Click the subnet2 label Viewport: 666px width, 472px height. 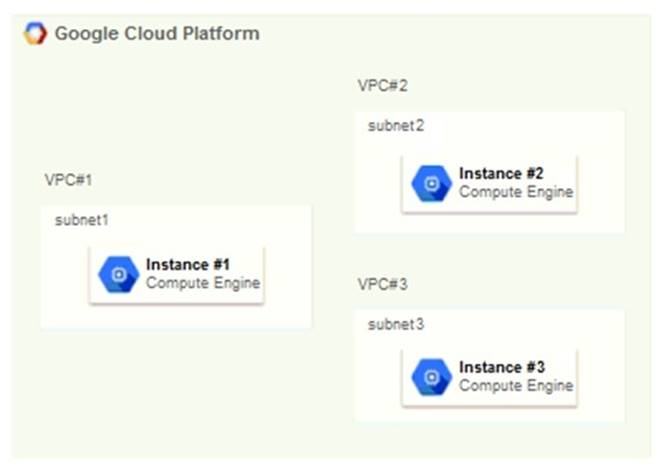click(x=396, y=126)
